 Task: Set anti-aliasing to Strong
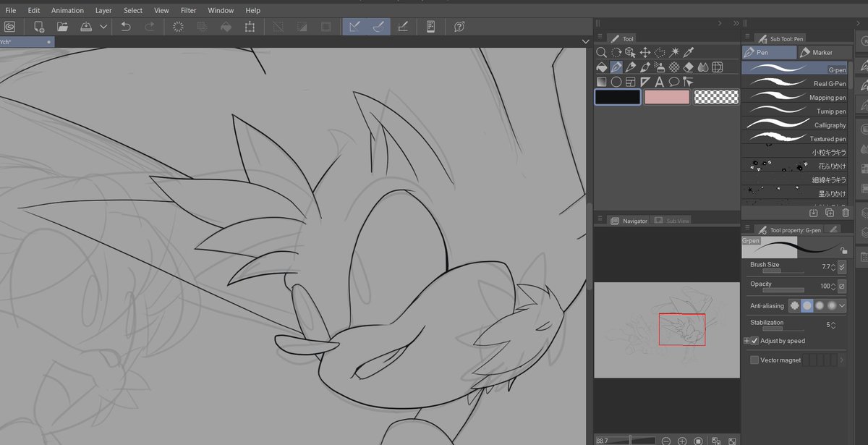click(x=832, y=306)
